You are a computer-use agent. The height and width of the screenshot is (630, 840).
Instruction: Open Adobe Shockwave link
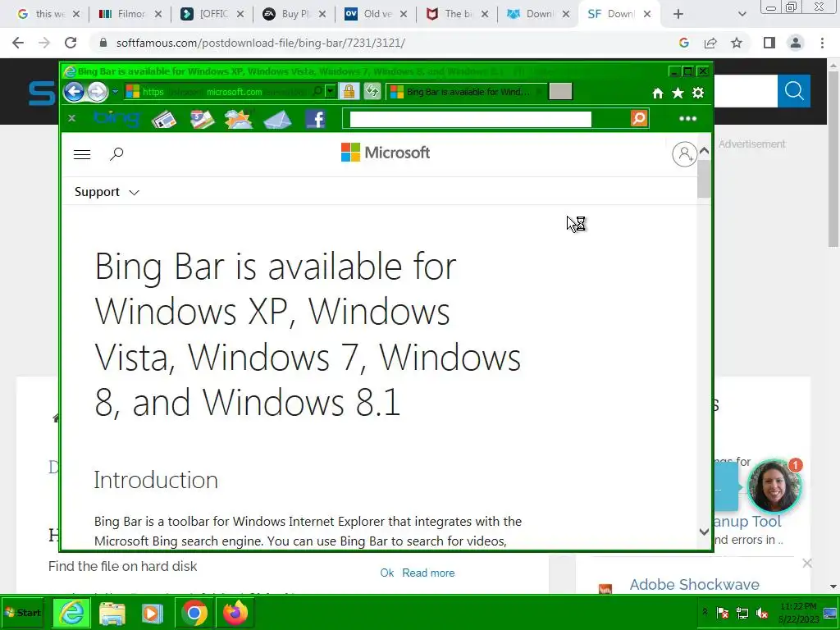[x=694, y=584]
